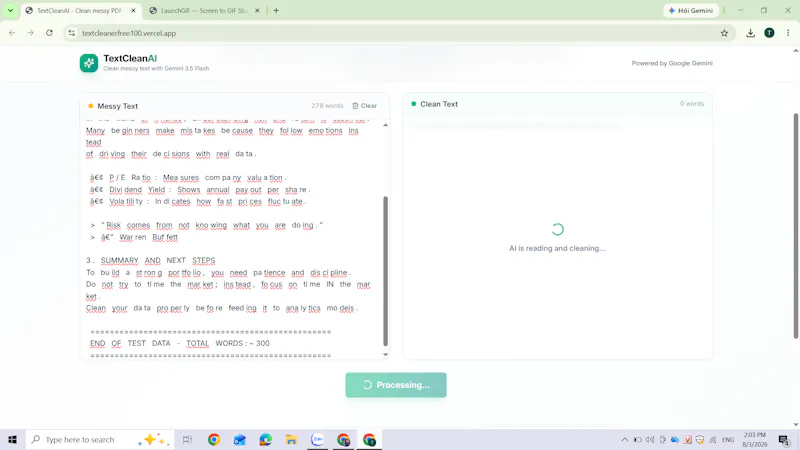The image size is (800, 450).
Task: Close the LaunchGIF tab
Action: [x=257, y=10]
